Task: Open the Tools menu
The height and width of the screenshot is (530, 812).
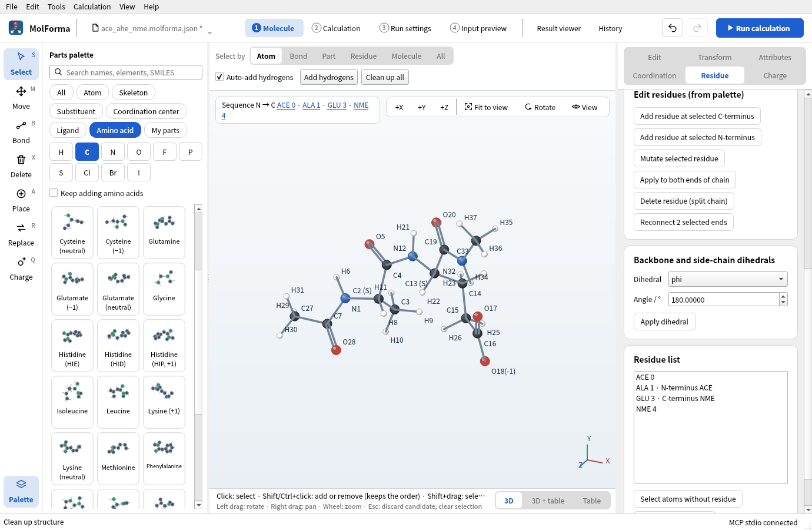Action: click(56, 6)
